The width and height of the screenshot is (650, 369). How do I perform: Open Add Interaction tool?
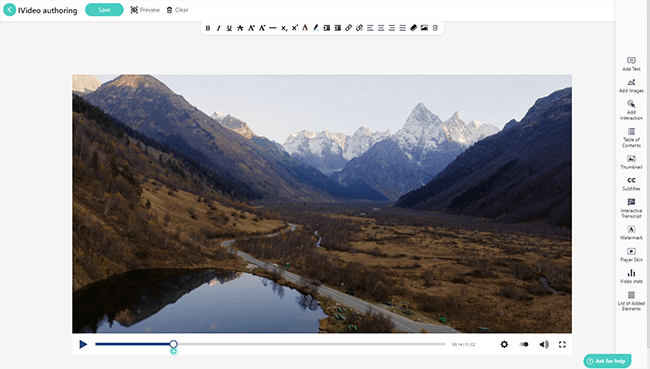point(631,110)
